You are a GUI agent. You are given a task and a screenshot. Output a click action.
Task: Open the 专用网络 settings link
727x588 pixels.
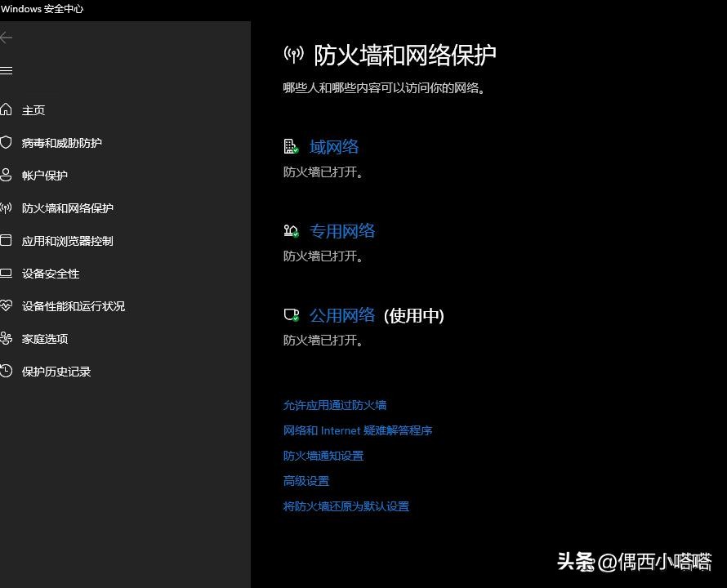click(x=341, y=230)
